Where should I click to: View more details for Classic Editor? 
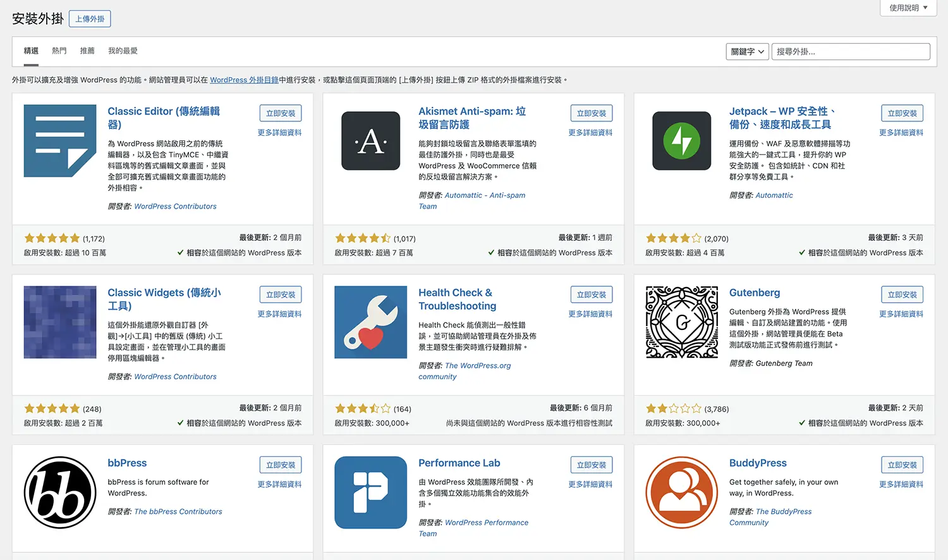pyautogui.click(x=279, y=133)
